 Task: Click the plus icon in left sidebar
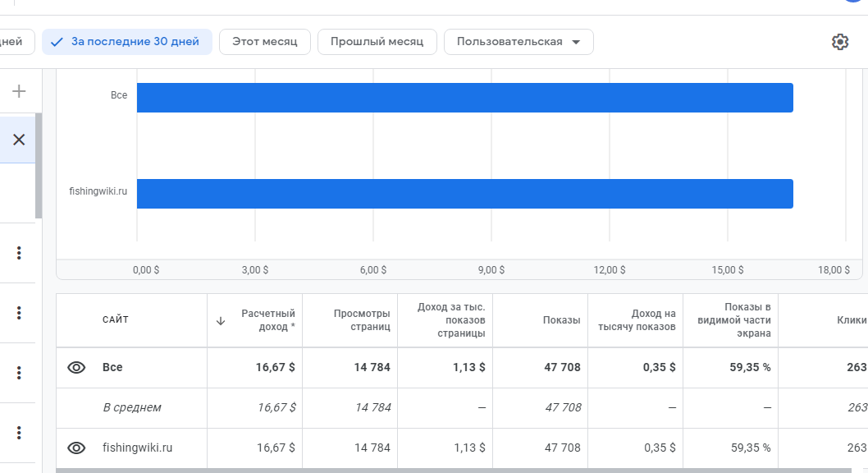click(x=19, y=91)
